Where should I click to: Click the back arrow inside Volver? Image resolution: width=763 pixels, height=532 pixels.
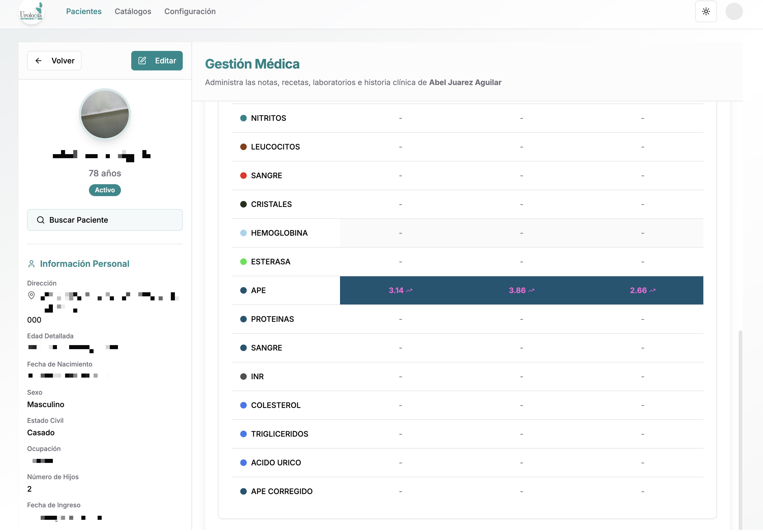click(x=39, y=60)
